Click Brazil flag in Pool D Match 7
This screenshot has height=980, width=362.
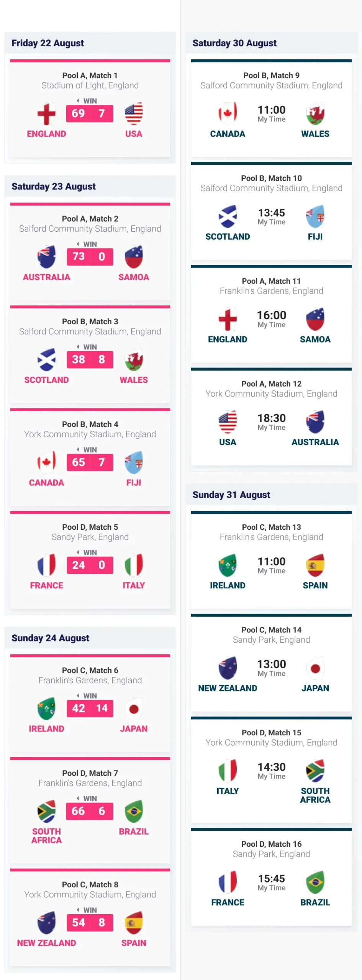134,811
